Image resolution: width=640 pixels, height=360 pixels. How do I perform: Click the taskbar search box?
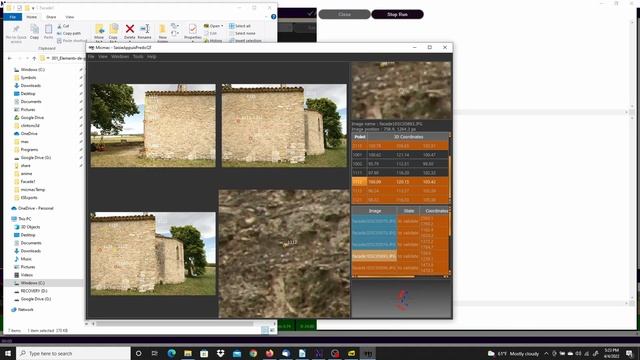click(73, 353)
